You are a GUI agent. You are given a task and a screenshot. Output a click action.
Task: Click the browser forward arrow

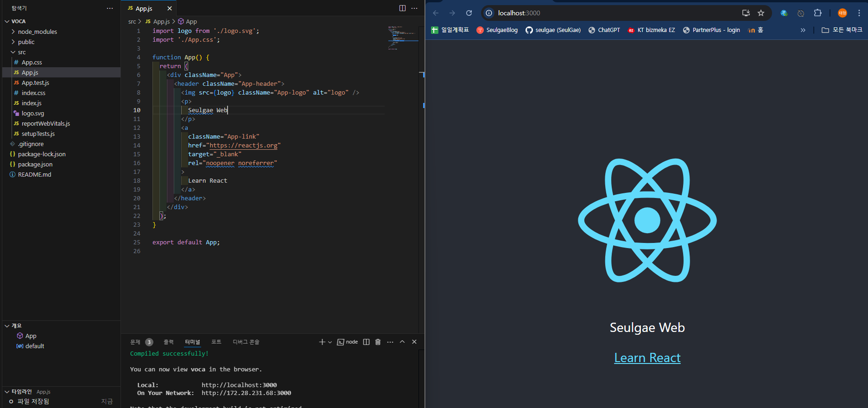(x=452, y=13)
